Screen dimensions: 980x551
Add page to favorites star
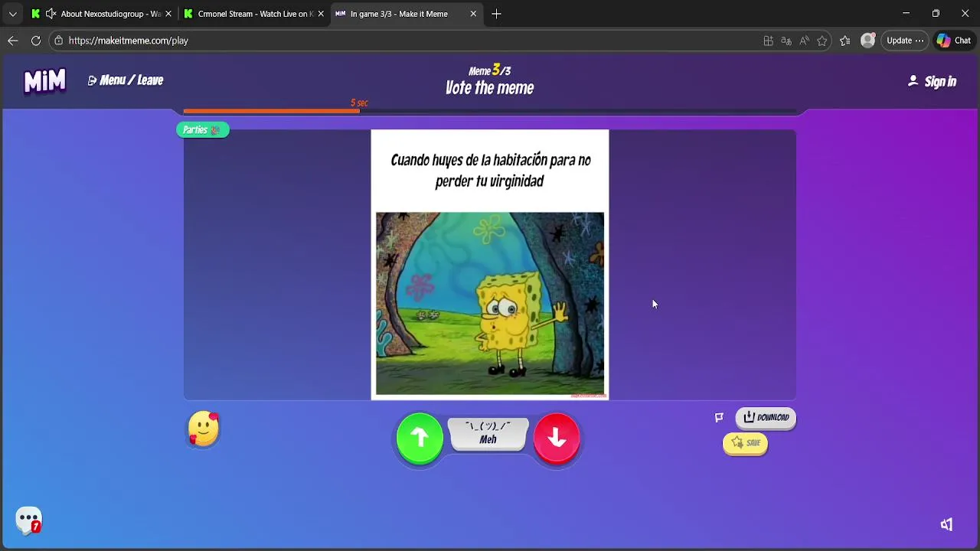pos(822,41)
